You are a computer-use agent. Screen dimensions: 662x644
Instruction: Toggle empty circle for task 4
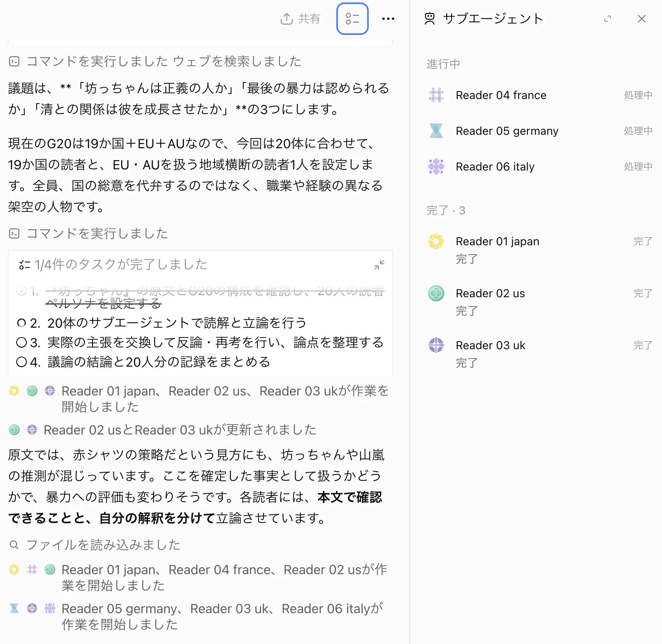tap(21, 362)
